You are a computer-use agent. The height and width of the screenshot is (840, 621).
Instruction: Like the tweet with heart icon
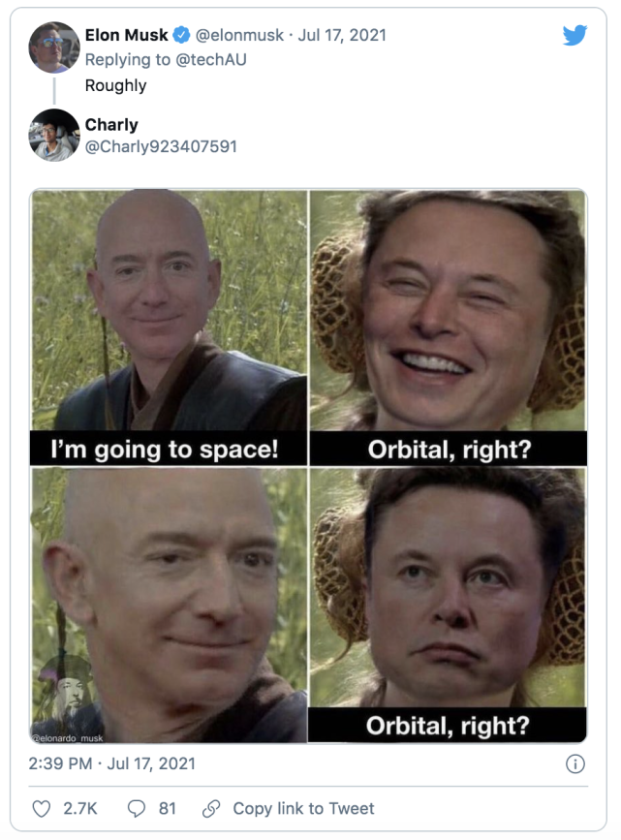(x=42, y=808)
